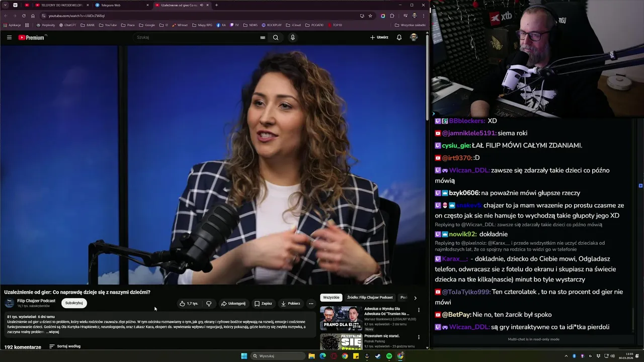Open Steam from the taskbar
The image size is (644, 362).
coord(378,356)
